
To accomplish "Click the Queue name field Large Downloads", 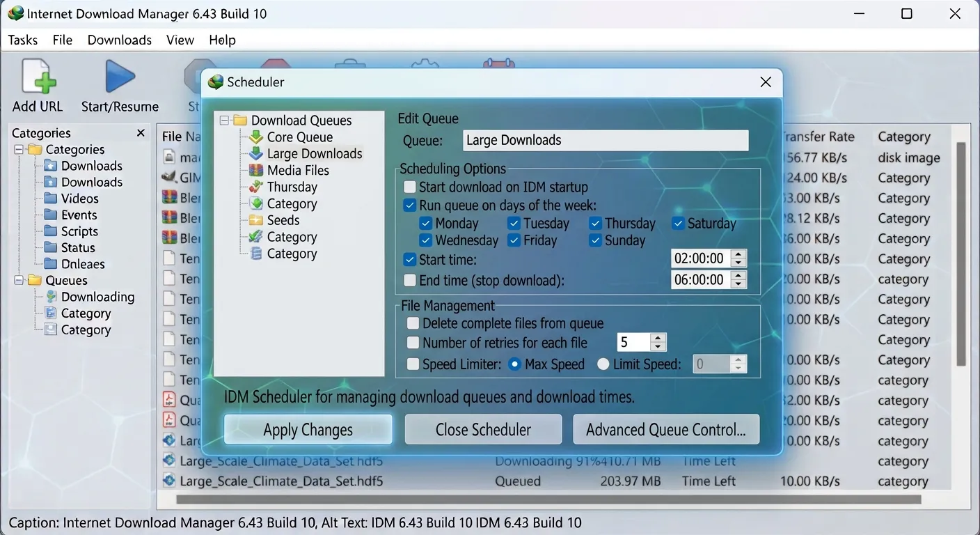I will pyautogui.click(x=606, y=141).
